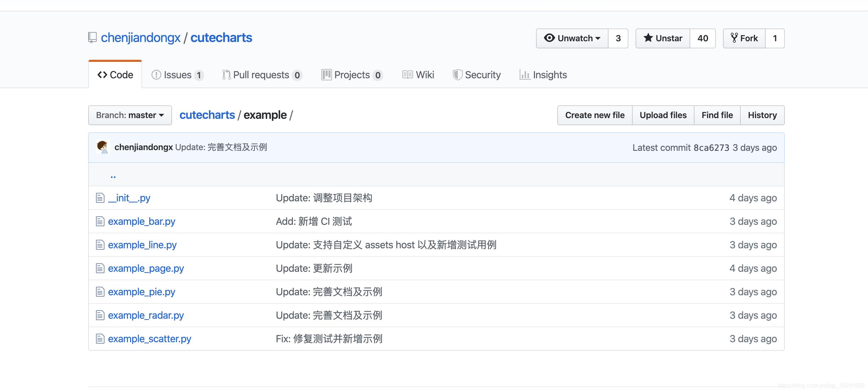The image size is (868, 392).
Task: Open file example_scatter.py
Action: coord(150,339)
